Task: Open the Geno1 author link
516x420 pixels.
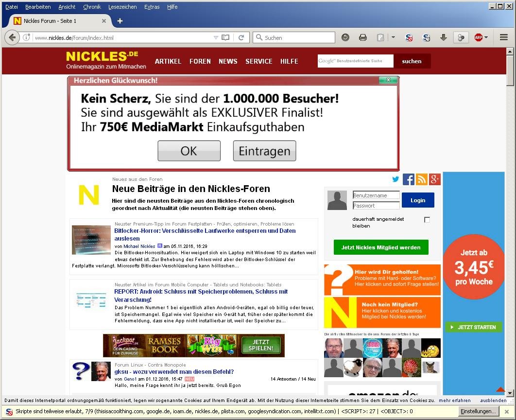Action: click(x=130, y=379)
